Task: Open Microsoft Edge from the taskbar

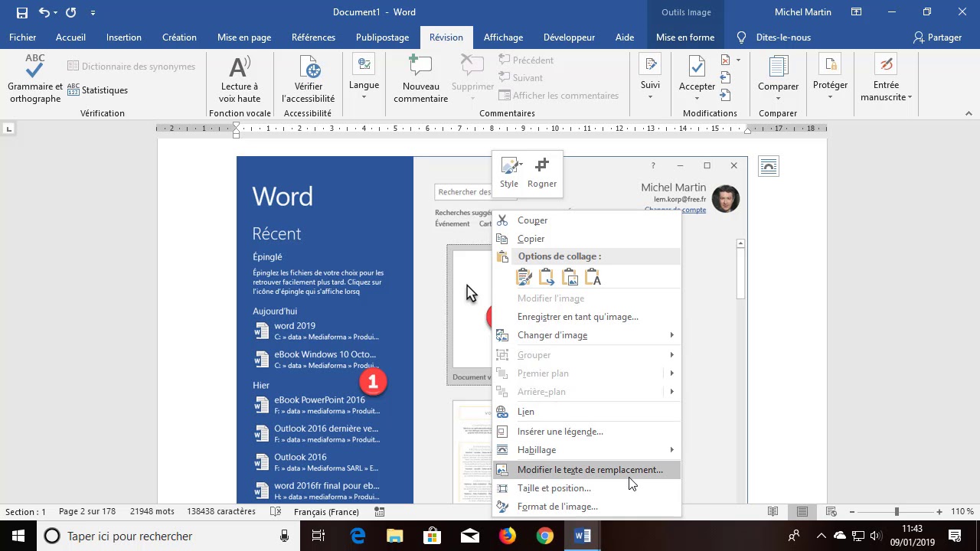Action: [358, 536]
